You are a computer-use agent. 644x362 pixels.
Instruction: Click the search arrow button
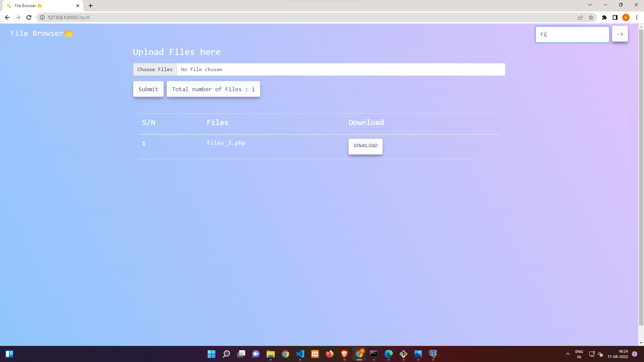click(x=620, y=34)
